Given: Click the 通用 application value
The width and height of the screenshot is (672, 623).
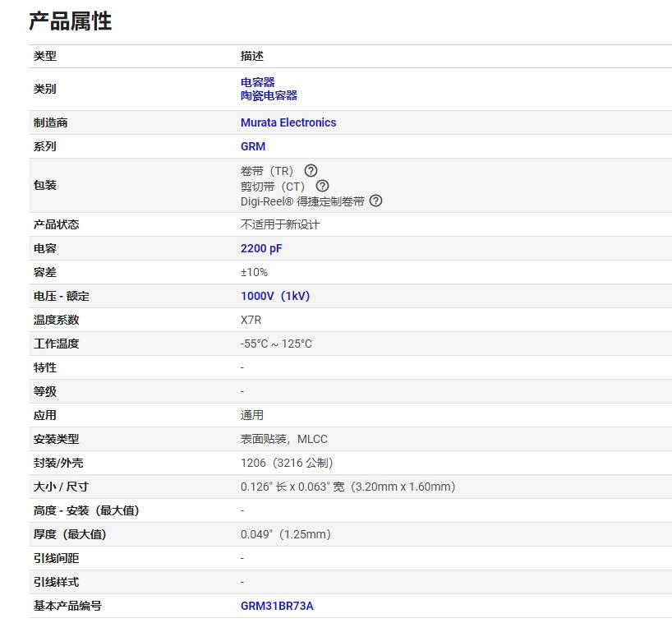Looking at the screenshot, I should point(249,415).
